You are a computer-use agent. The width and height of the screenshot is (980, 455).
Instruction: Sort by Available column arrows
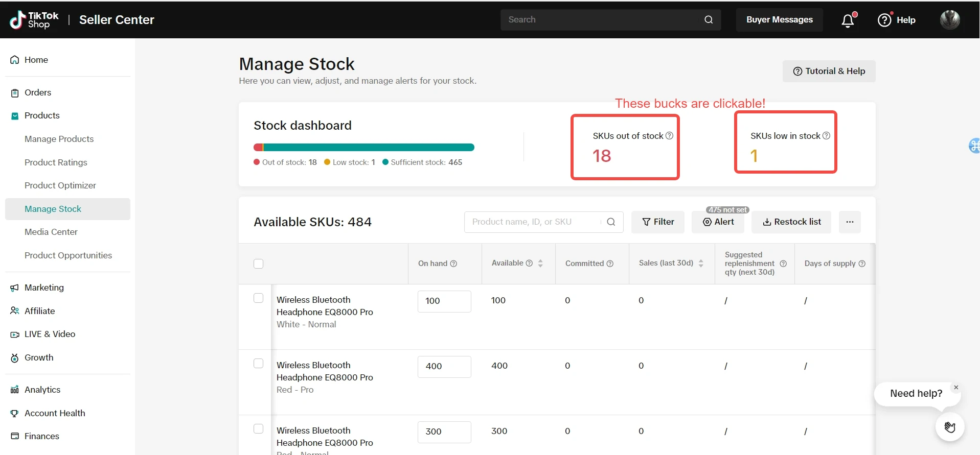pyautogui.click(x=540, y=264)
